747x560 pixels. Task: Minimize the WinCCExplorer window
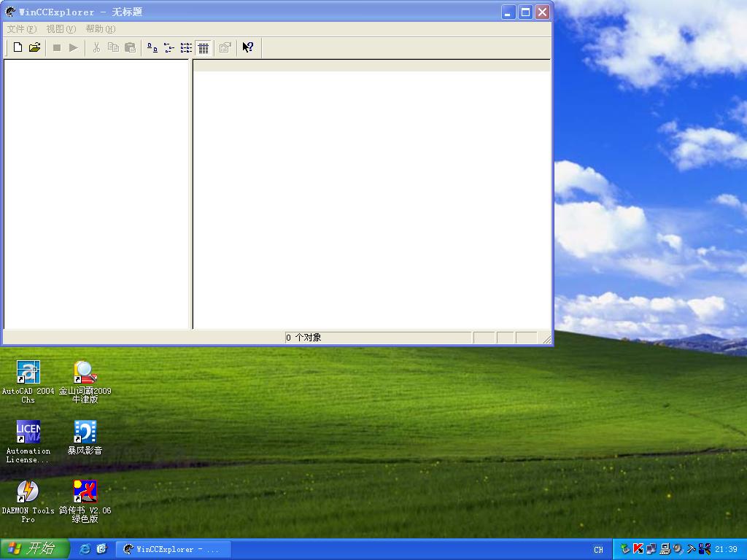[x=508, y=12]
